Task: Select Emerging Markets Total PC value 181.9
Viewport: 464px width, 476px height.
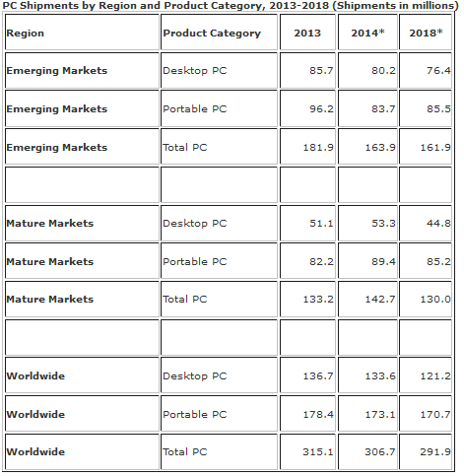Action: (318, 148)
